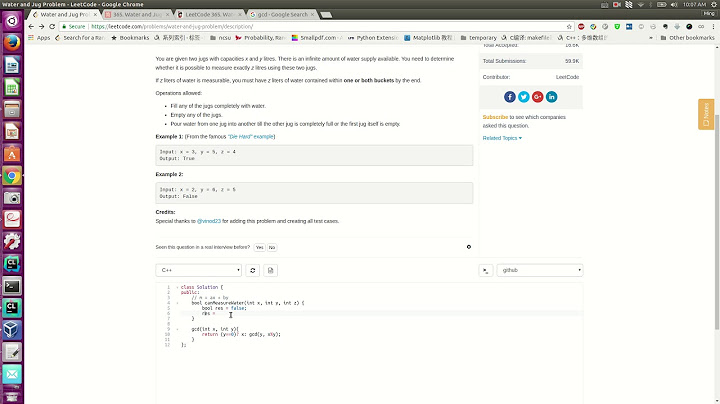720x404 pixels.
Task: Switch to LeetCode 365 tab
Action: tap(209, 15)
